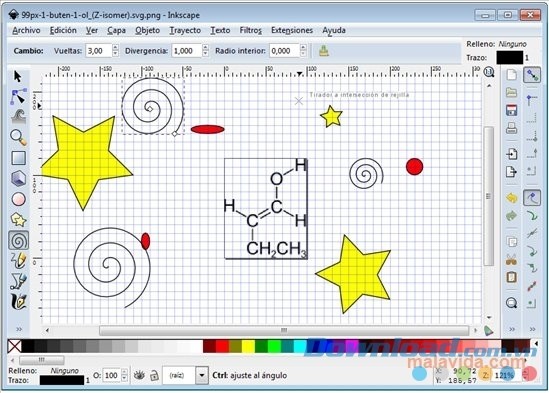Viewport: 549px width, 393px height.
Task: Select the Calligraphy tool
Action: tap(19, 301)
